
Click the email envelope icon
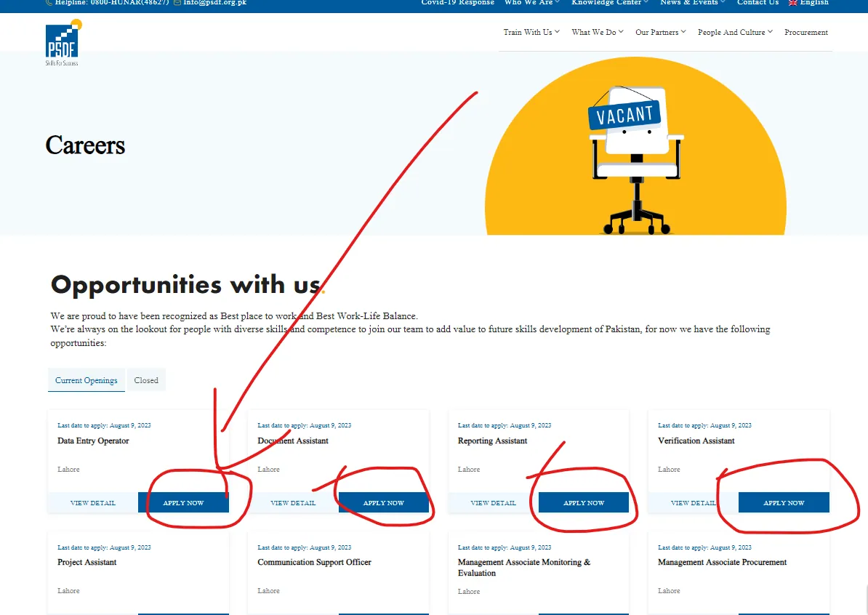click(x=177, y=2)
